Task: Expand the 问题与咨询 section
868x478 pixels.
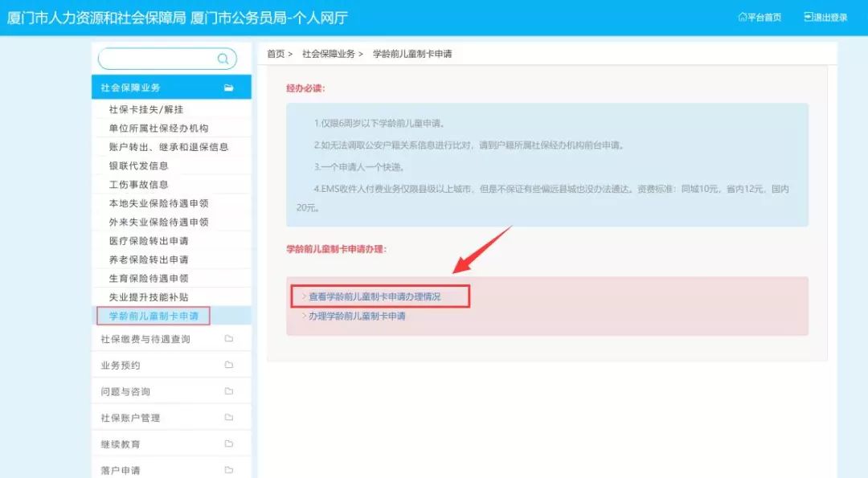Action: coord(171,392)
